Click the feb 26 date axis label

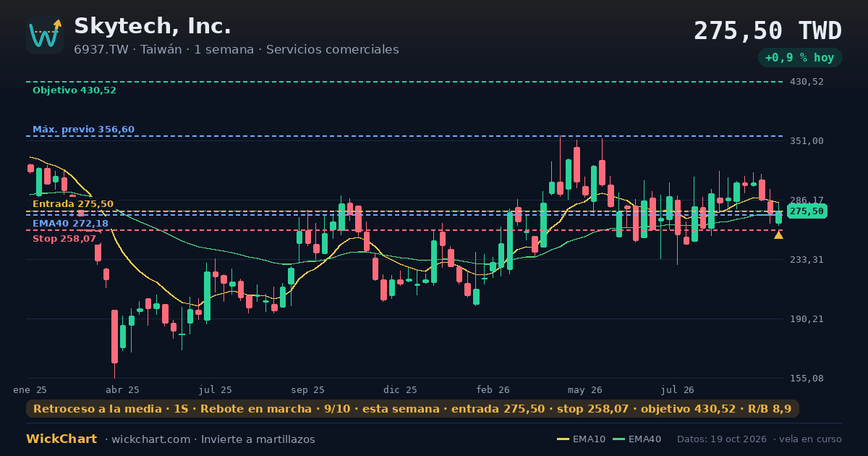point(493,389)
